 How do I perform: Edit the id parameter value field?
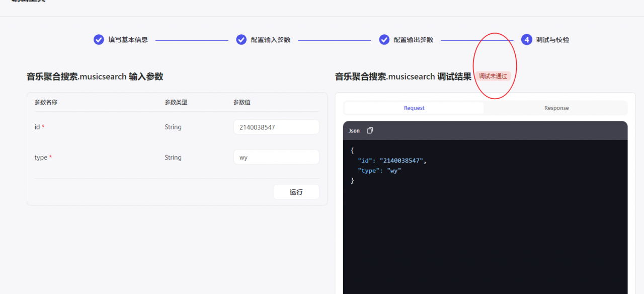point(276,127)
